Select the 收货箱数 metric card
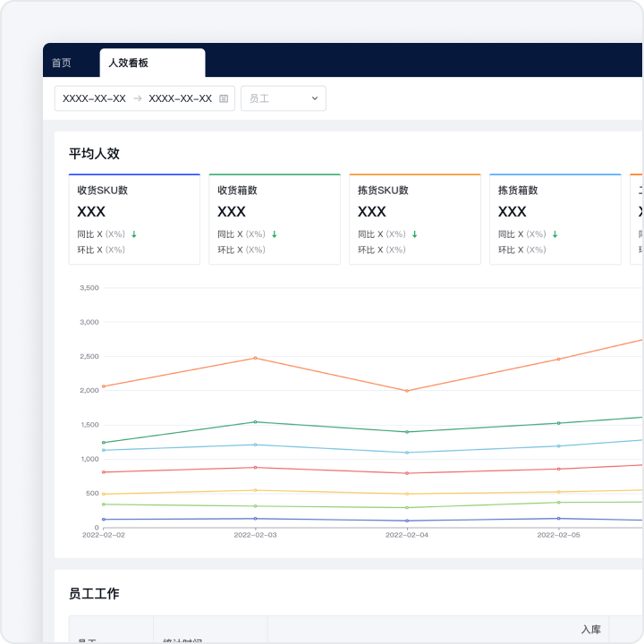Viewport: 644px width, 644px height. point(275,219)
